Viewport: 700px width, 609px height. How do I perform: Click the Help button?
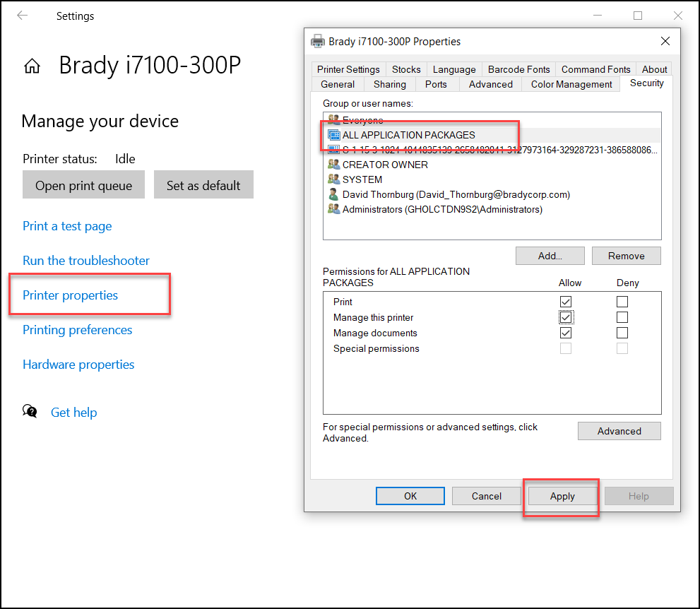(x=639, y=496)
